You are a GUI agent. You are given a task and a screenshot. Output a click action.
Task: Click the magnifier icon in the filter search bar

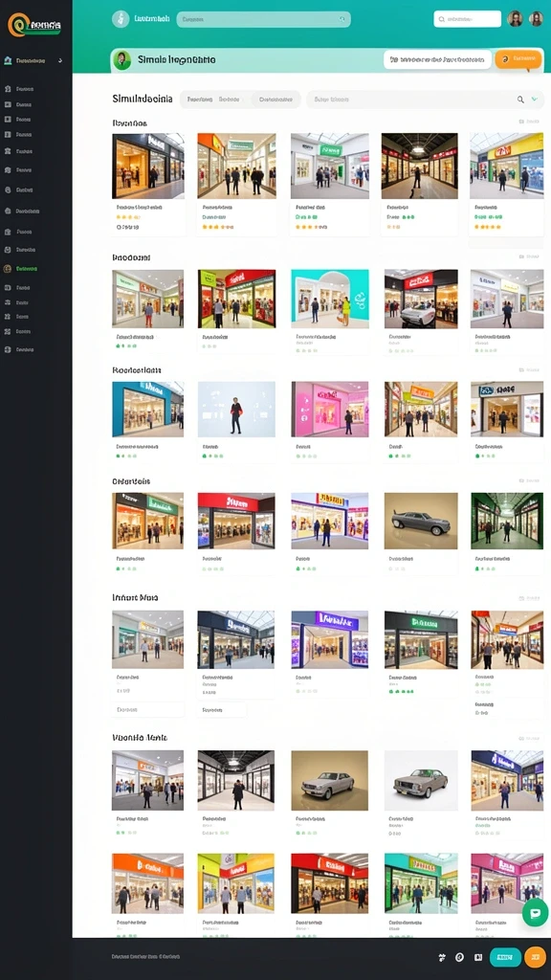pyautogui.click(x=520, y=100)
